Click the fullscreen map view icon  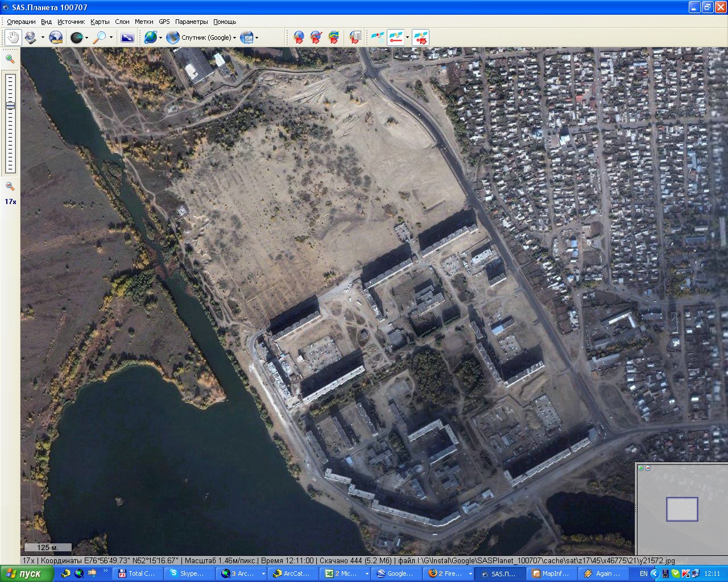[127, 38]
